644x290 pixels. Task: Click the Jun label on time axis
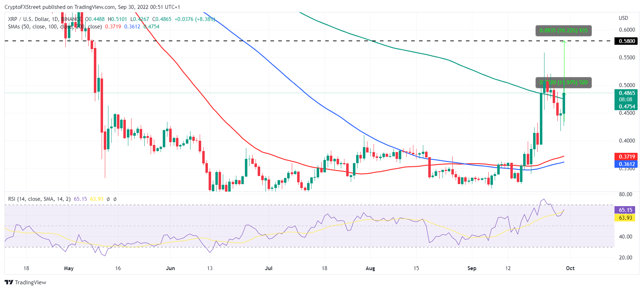(170, 268)
